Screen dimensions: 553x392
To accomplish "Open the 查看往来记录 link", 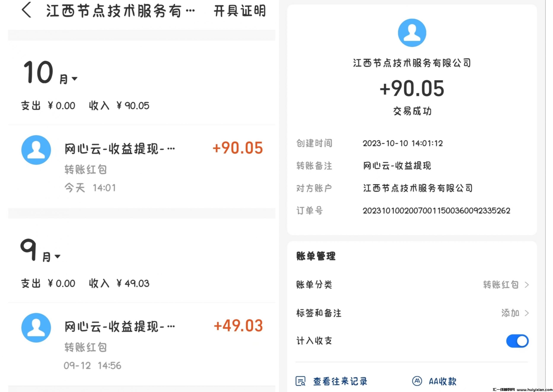I will coord(340,381).
